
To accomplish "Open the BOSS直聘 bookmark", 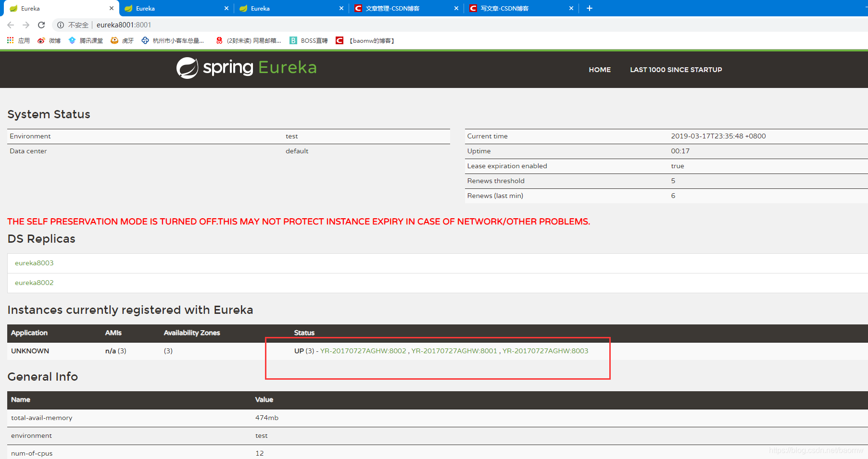I will [x=309, y=40].
